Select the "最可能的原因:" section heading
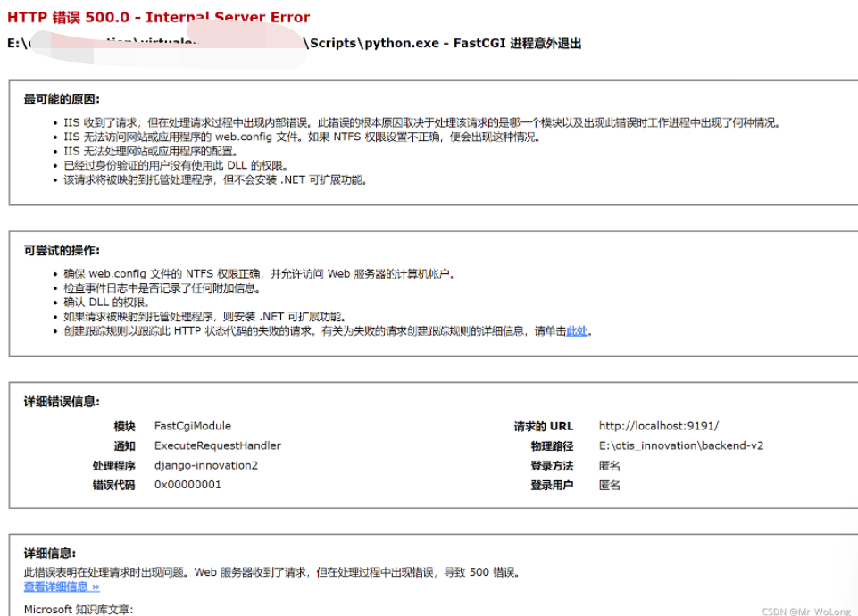This screenshot has width=858, height=616. [61, 99]
